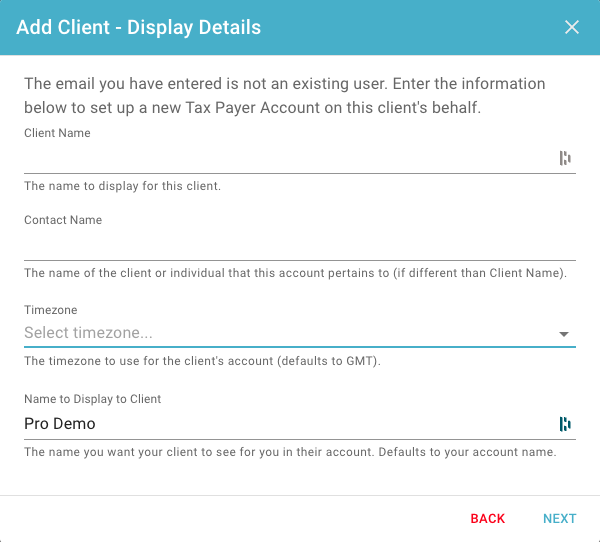
Task: Focus the Client Name input field
Action: pos(289,158)
